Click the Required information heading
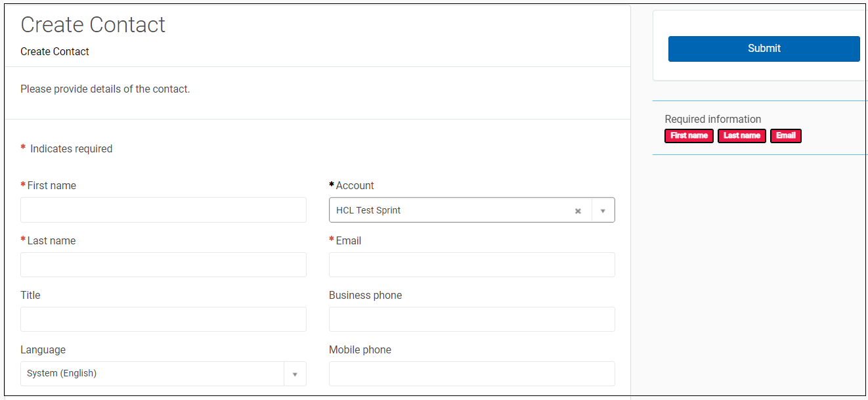Viewport: 868px width, 400px height. [712, 120]
